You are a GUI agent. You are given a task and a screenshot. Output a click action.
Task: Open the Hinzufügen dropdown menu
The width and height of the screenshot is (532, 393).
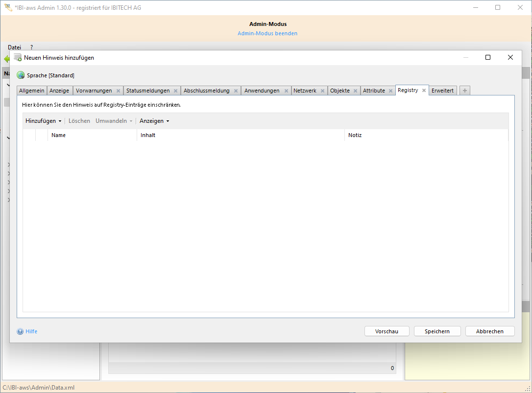[43, 120]
